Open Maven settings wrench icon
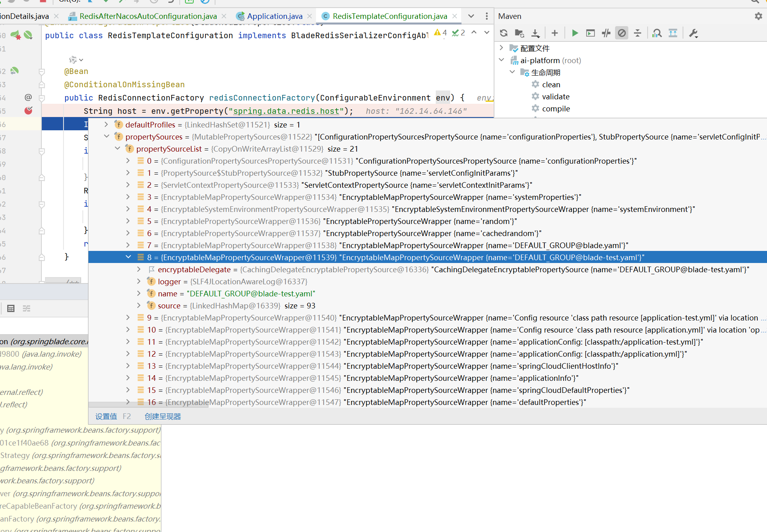Image resolution: width=767 pixels, height=532 pixels. [x=693, y=33]
